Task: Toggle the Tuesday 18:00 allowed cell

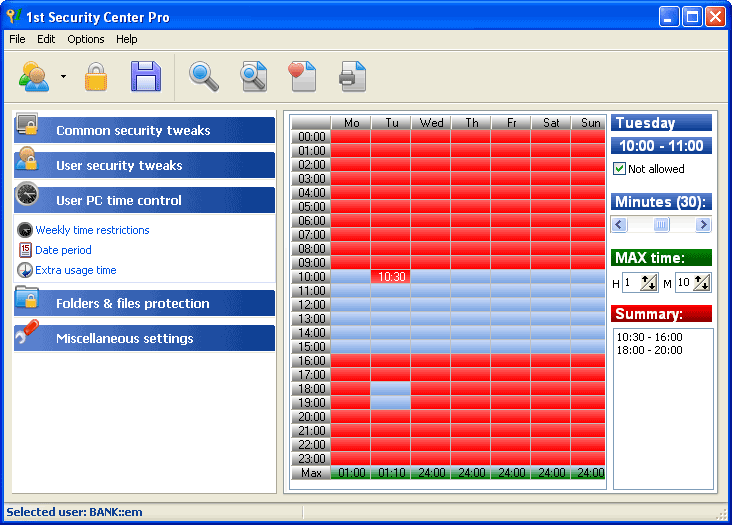Action: coord(391,389)
